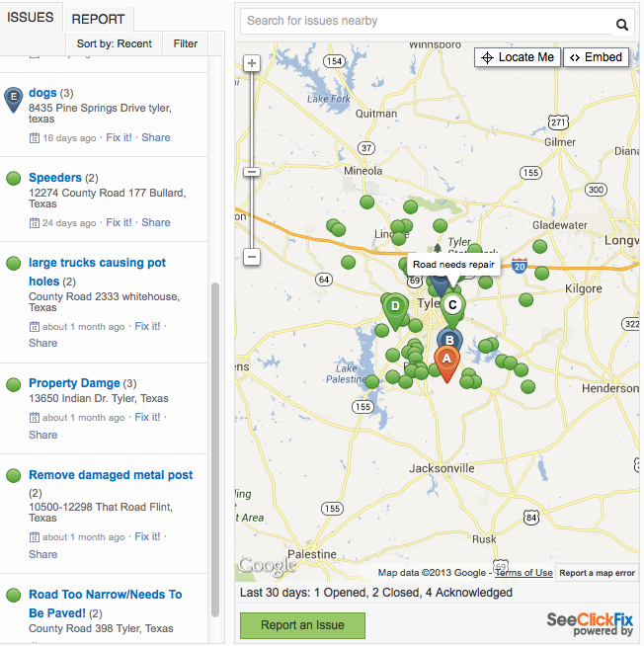Open Remove damaged metal post issue
644x646 pixels.
[111, 475]
